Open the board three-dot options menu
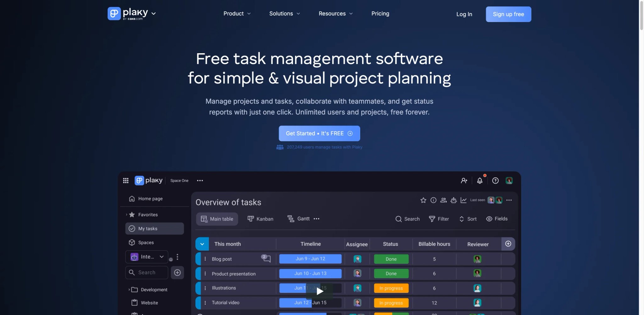Viewport: 644px width, 315px height. (x=509, y=200)
